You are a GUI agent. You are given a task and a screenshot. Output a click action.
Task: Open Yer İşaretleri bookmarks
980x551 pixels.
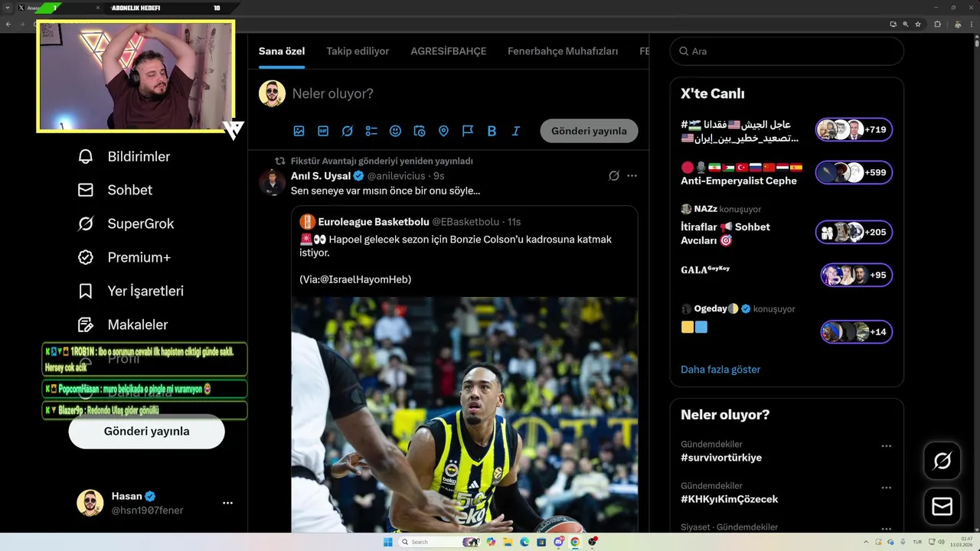pyautogui.click(x=130, y=292)
